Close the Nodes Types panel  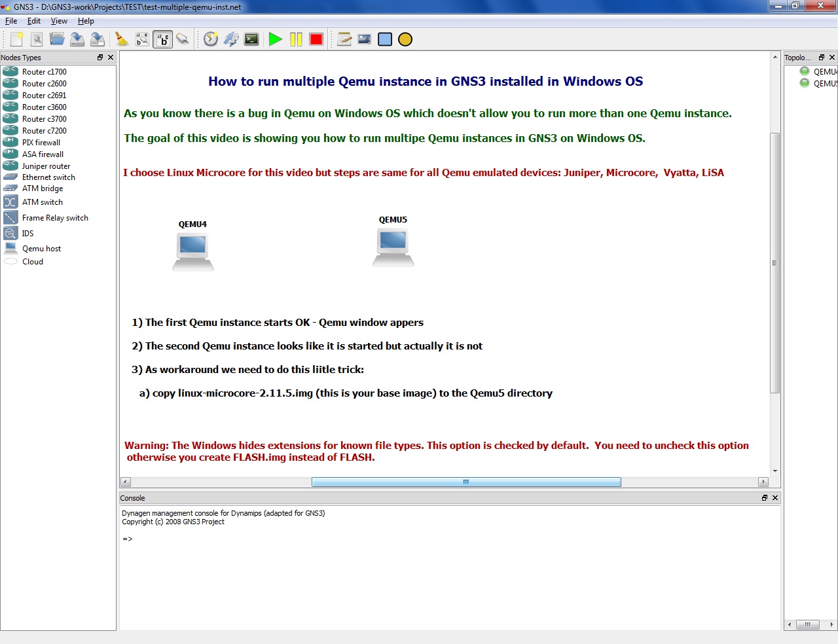coord(111,58)
